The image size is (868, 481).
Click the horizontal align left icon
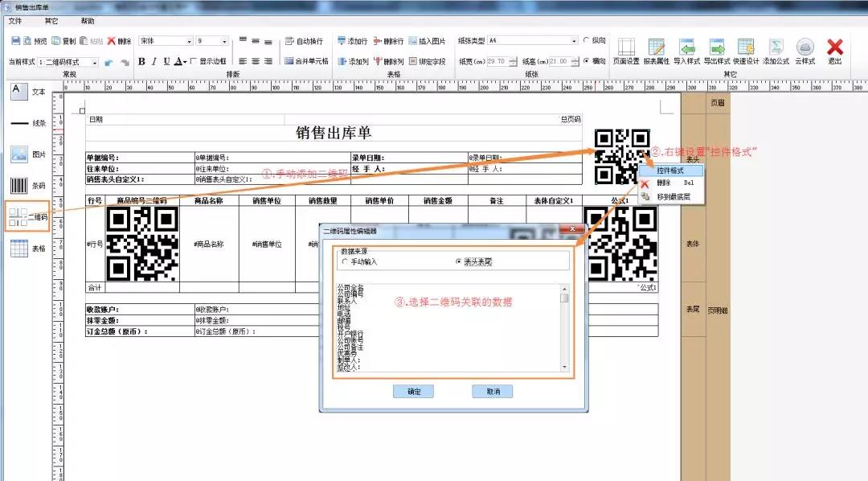(x=243, y=61)
